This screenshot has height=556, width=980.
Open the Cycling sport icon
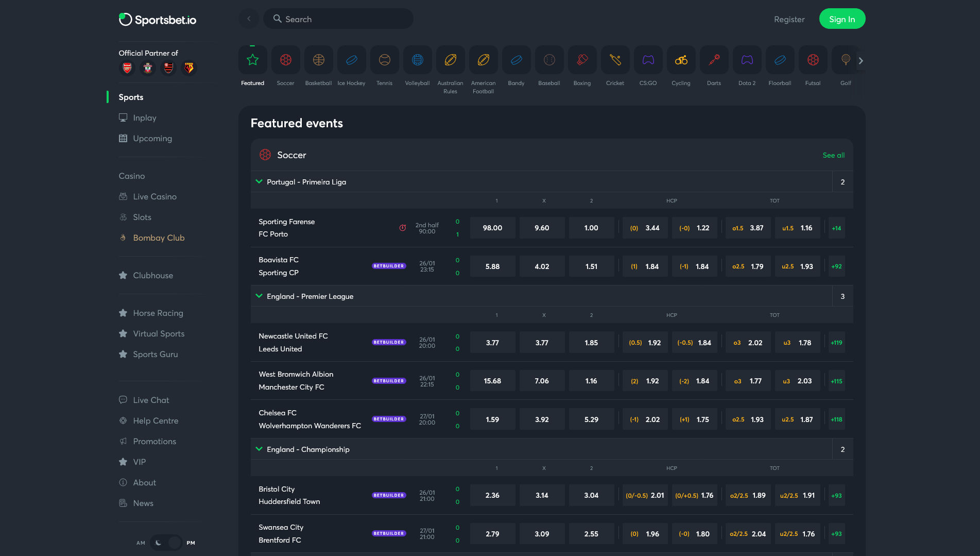(681, 60)
